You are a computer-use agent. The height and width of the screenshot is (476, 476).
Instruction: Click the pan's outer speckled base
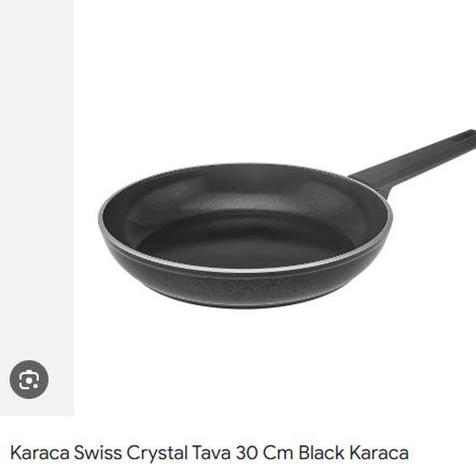[243, 287]
